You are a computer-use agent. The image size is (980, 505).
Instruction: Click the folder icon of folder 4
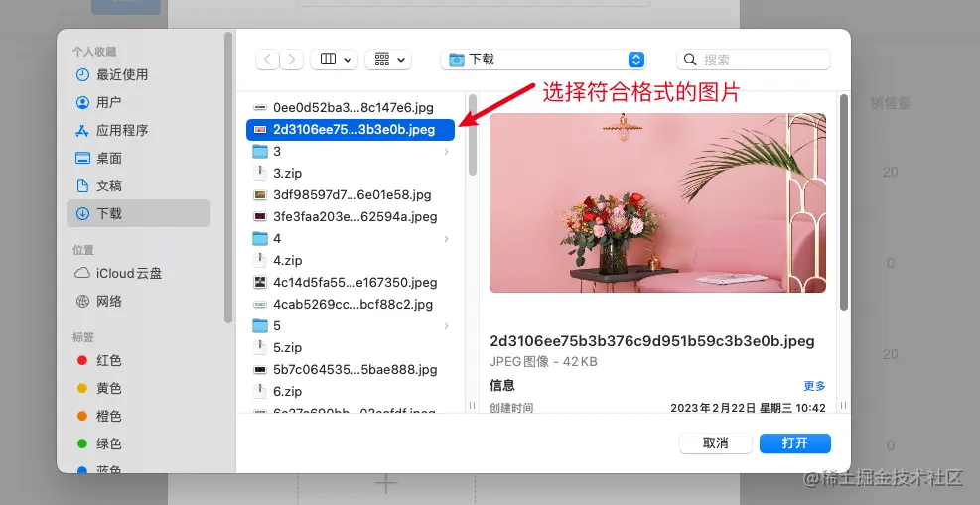pos(260,238)
